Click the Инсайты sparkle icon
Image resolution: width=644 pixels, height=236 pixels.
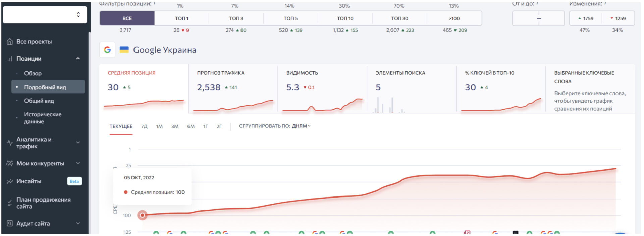tap(10, 181)
